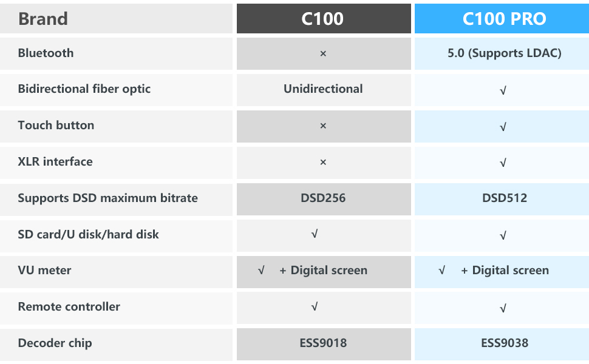Click the Remote controller check mark under C100 PRO
589x364 pixels.
coord(503,308)
